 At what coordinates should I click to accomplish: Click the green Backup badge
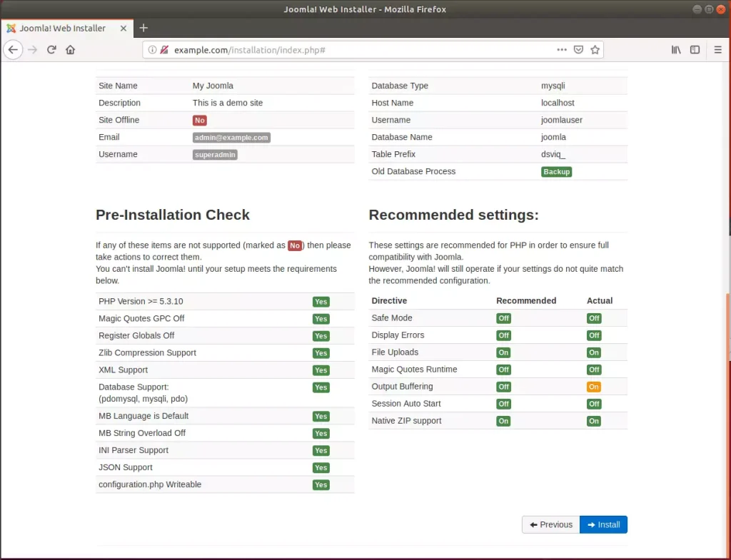(x=557, y=172)
